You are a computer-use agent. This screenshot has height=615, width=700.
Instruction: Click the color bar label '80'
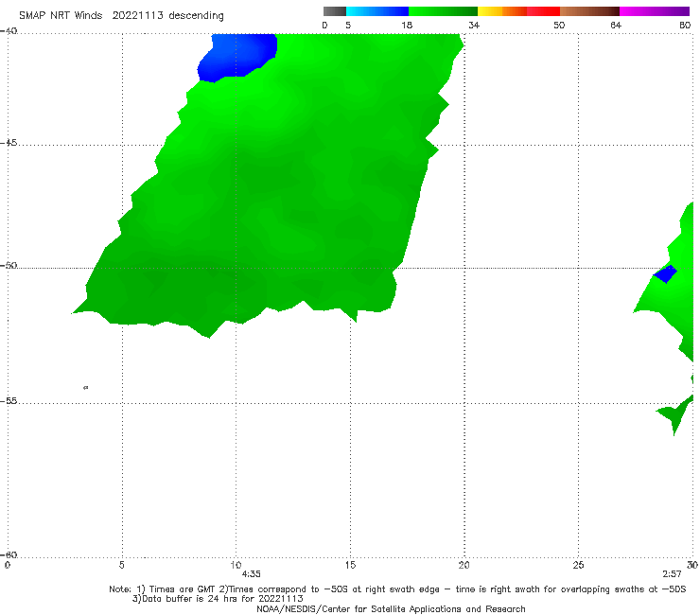pos(685,25)
